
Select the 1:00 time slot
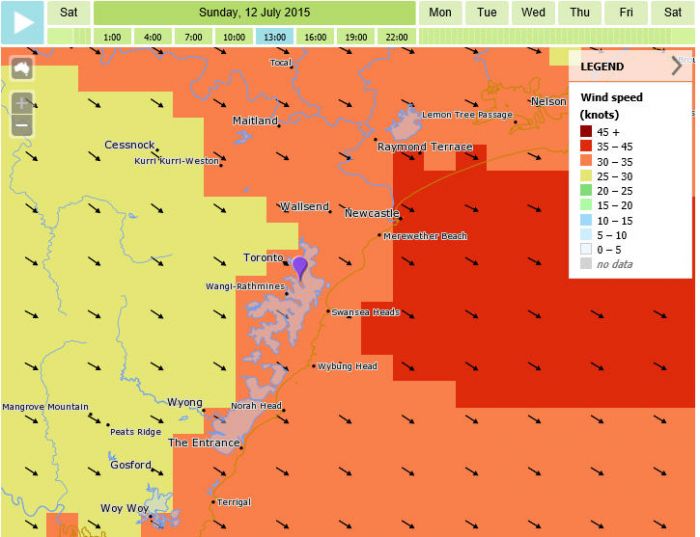[112, 37]
